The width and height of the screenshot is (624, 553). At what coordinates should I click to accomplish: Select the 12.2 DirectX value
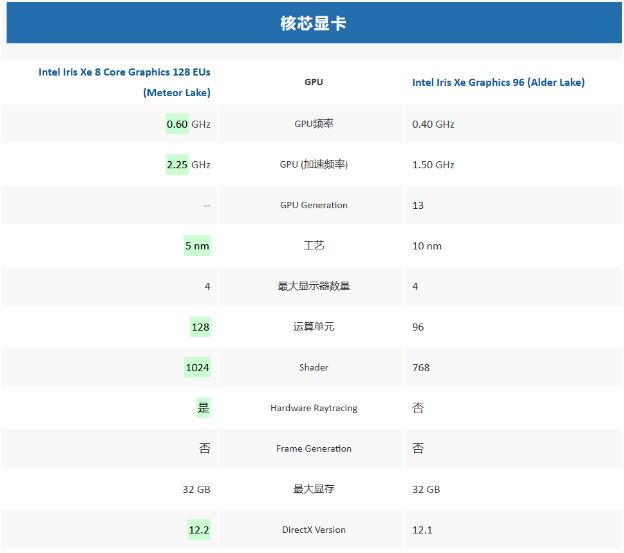coord(199,530)
